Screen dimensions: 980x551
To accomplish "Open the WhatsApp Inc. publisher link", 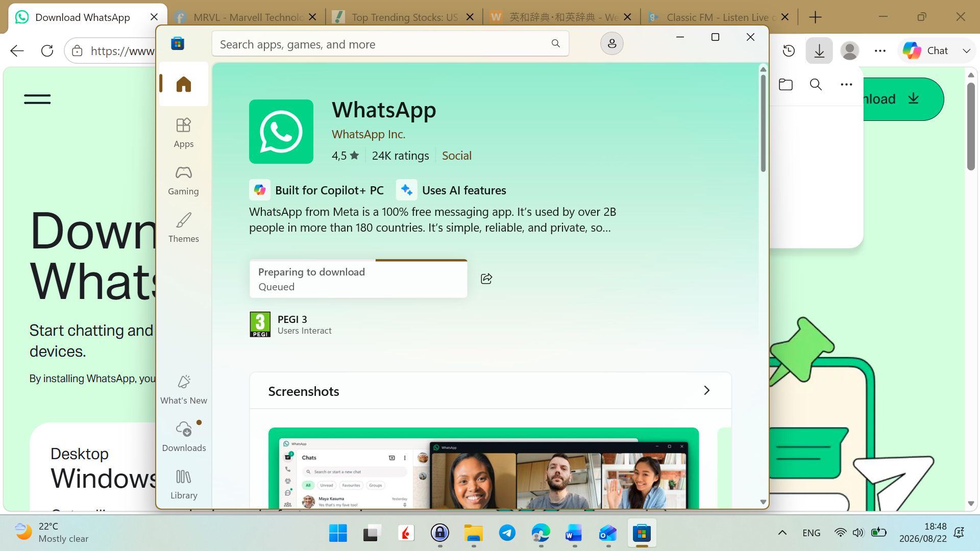I will (x=369, y=134).
